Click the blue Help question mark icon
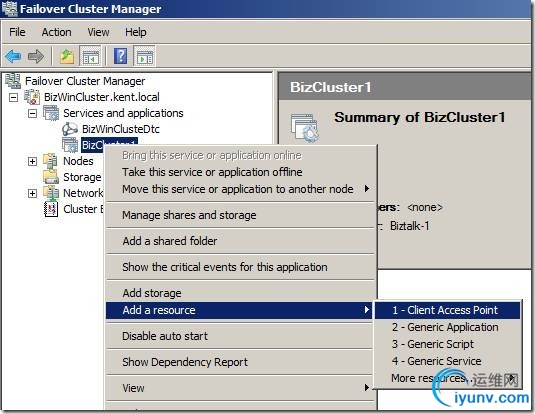 [120, 56]
